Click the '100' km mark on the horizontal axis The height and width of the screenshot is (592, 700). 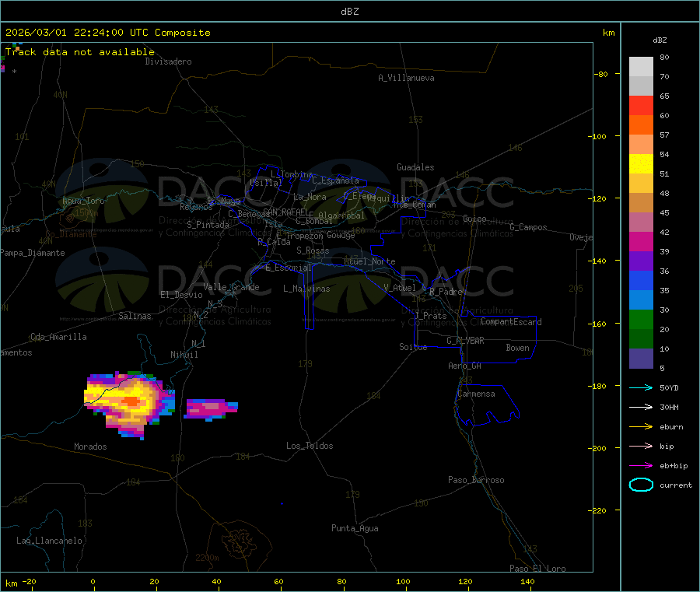point(403,581)
